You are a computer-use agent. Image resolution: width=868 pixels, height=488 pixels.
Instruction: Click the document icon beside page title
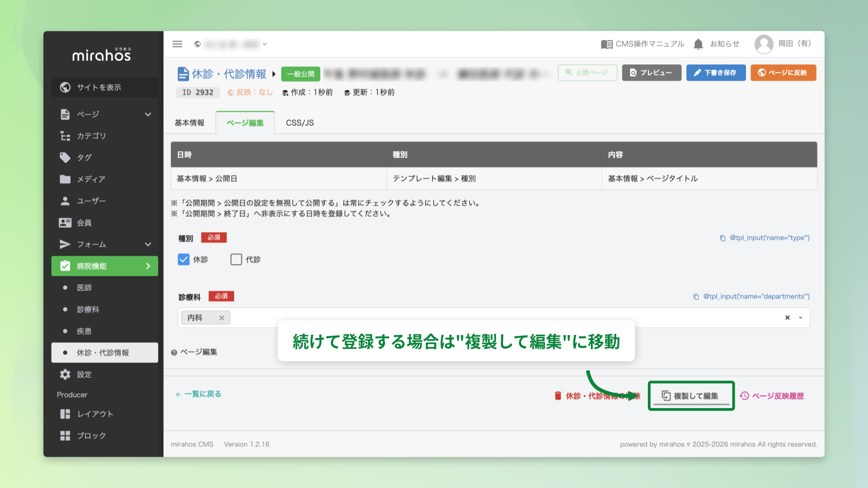[183, 74]
